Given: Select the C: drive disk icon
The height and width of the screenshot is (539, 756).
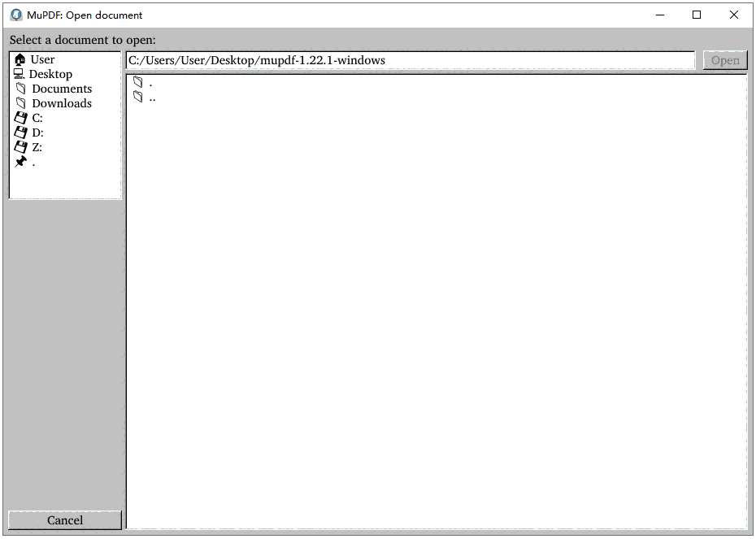Looking at the screenshot, I should [20, 117].
